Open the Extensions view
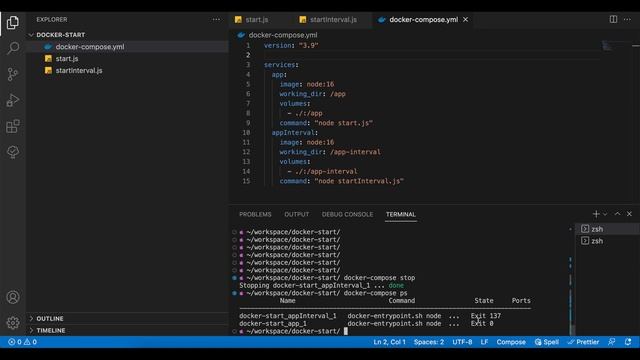 pos(13,126)
